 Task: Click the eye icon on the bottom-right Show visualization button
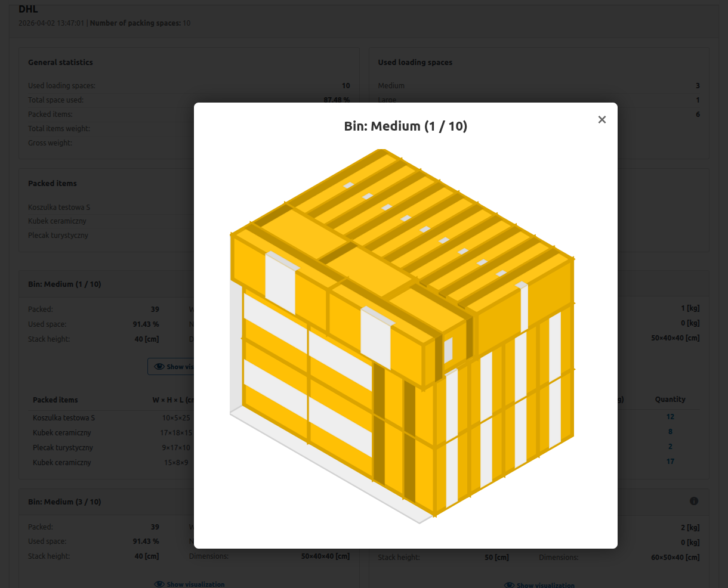click(x=509, y=585)
